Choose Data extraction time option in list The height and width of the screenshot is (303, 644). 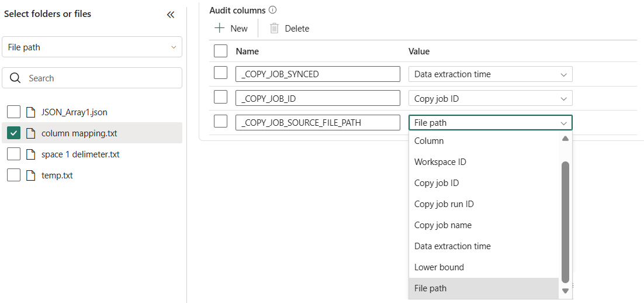(x=484, y=246)
